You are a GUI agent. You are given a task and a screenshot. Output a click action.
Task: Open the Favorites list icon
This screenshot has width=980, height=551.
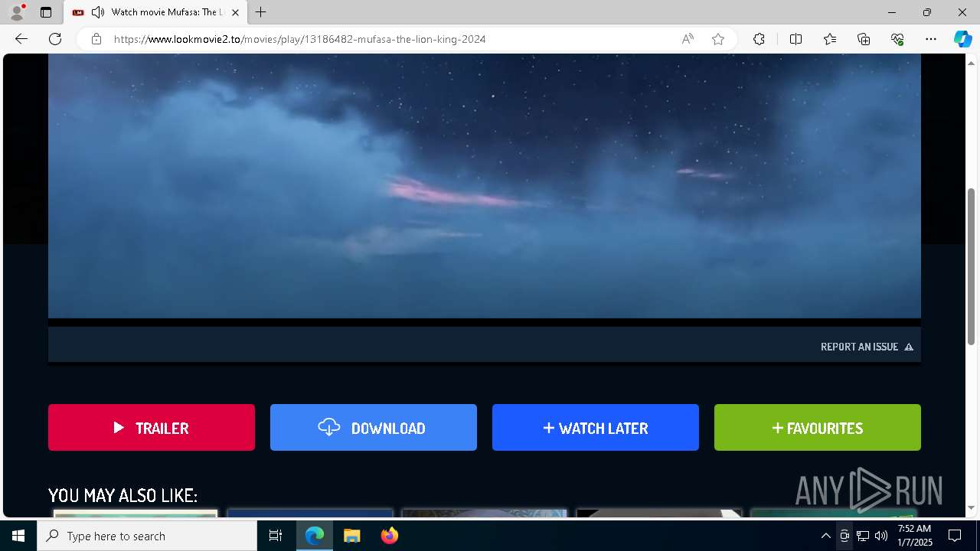point(830,39)
